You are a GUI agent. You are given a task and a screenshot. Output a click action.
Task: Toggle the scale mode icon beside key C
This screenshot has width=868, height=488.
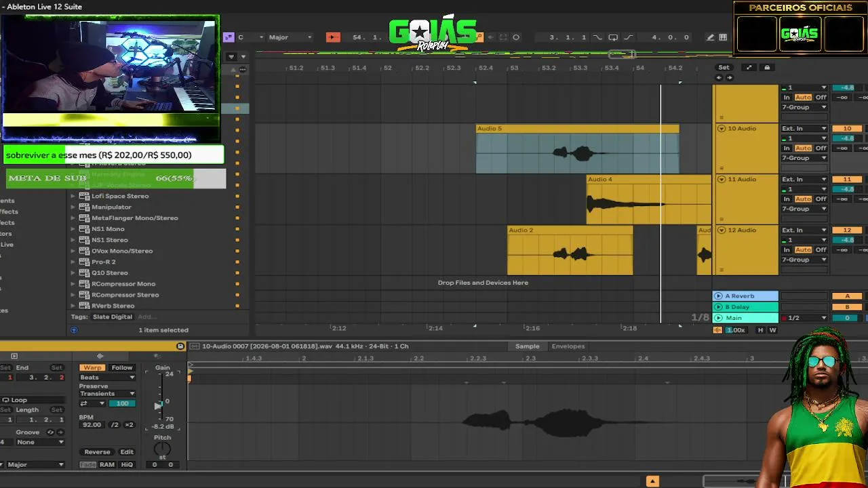pyautogui.click(x=229, y=37)
